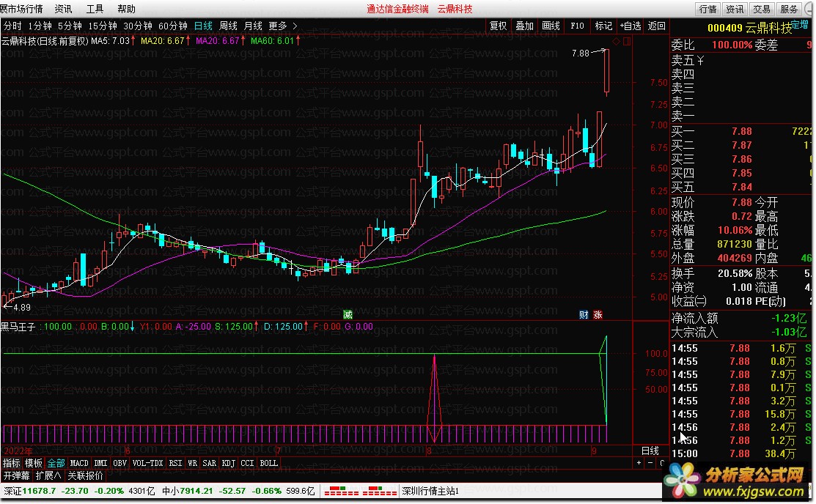Click the 服务 service button
816x504 pixels.
[x=789, y=9]
